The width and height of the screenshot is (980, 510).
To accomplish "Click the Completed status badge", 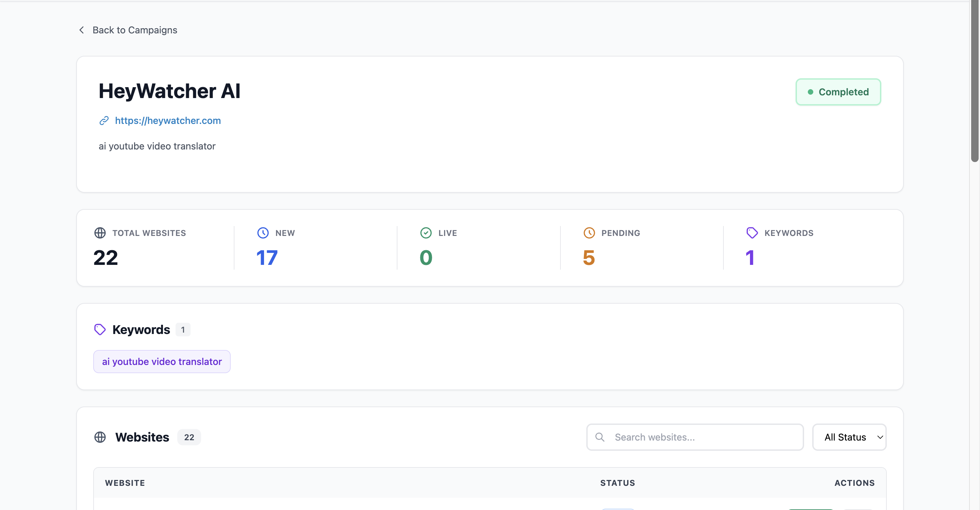I will (x=838, y=92).
